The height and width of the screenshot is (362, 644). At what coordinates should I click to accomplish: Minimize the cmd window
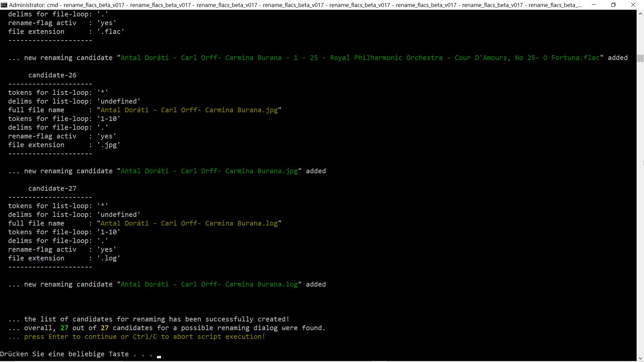coord(594,5)
